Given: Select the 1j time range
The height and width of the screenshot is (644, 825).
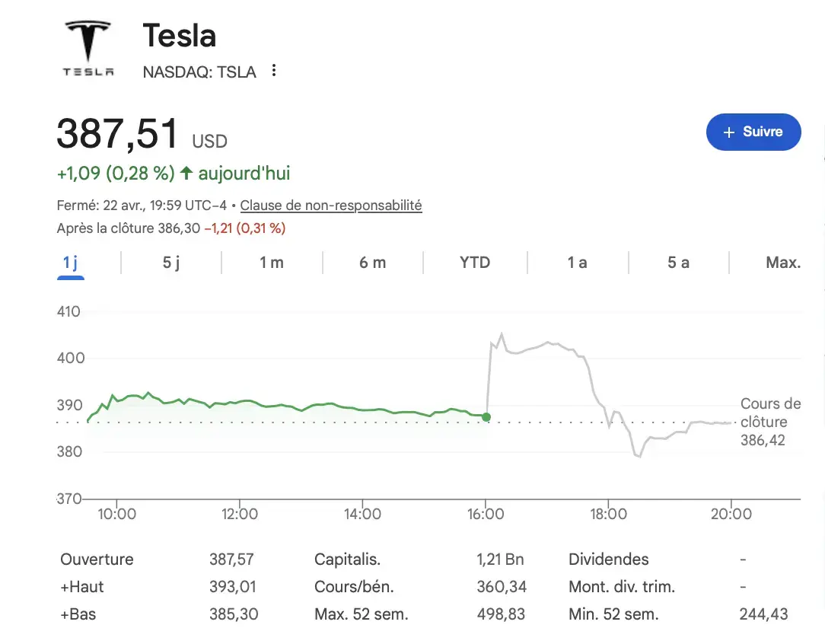Looking at the screenshot, I should coord(70,262).
